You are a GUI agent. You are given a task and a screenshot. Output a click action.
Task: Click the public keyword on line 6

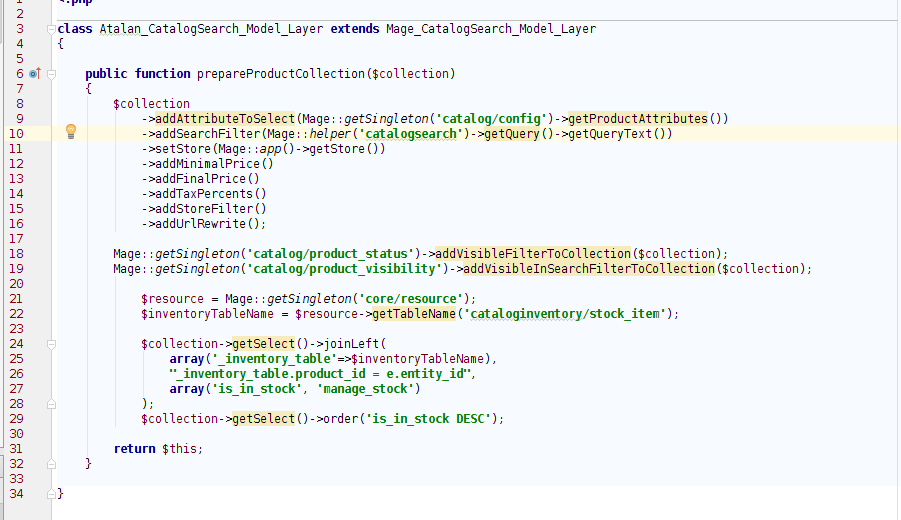click(x=106, y=74)
